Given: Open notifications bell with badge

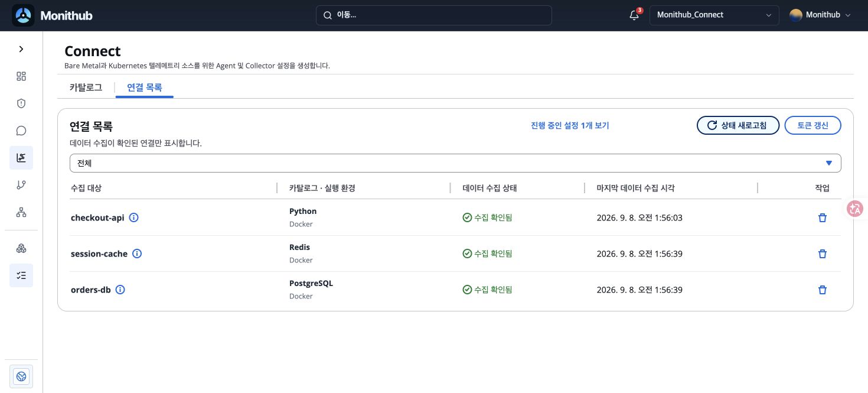Looking at the screenshot, I should point(635,15).
